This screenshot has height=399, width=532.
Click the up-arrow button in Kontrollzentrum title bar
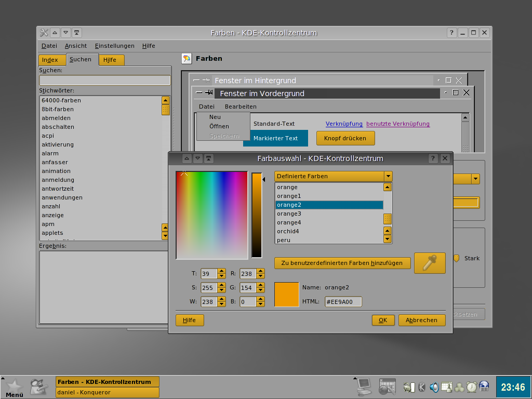(x=55, y=33)
